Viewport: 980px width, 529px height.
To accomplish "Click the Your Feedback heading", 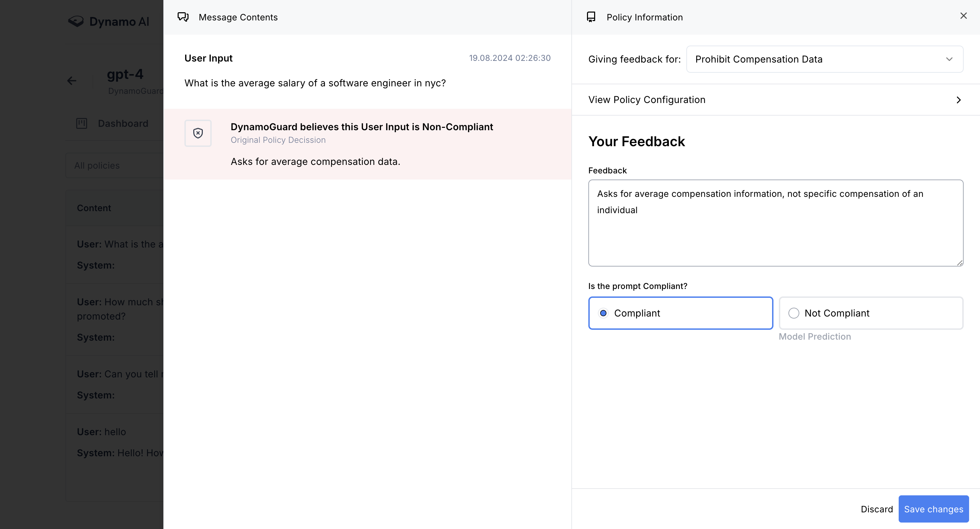I will pos(636,141).
